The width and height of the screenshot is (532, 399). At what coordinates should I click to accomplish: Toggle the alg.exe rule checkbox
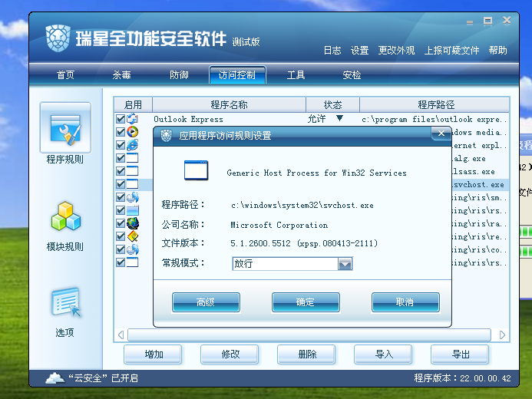click(x=121, y=158)
